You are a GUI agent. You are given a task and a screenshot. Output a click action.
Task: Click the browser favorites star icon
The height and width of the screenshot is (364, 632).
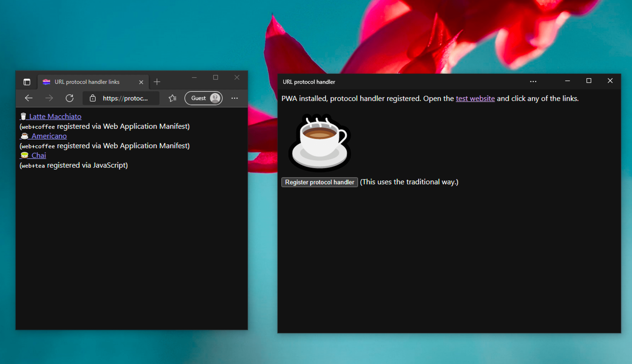173,98
